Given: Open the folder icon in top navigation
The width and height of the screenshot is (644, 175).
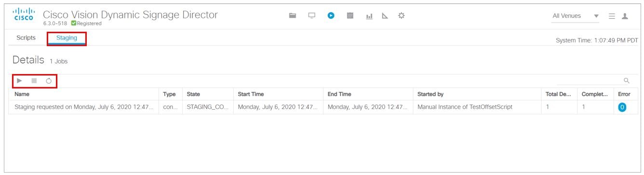Looking at the screenshot, I should [x=292, y=15].
